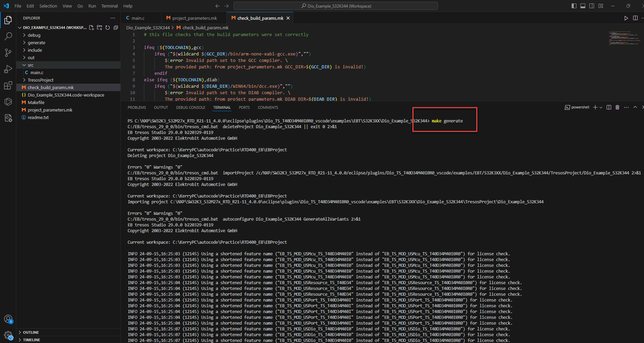Close the check_build_params.mk tab
Image resolution: width=644 pixels, height=343 pixels.
click(288, 18)
